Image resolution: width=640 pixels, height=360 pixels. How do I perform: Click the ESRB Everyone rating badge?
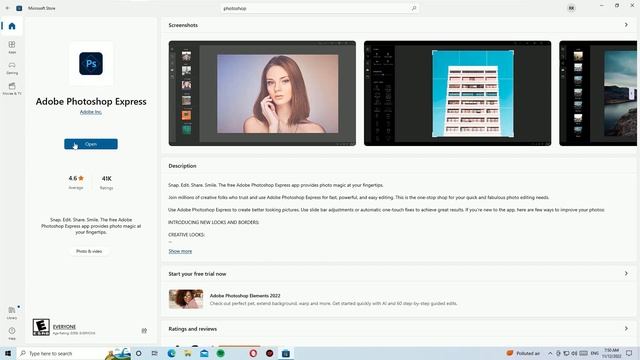click(41, 327)
